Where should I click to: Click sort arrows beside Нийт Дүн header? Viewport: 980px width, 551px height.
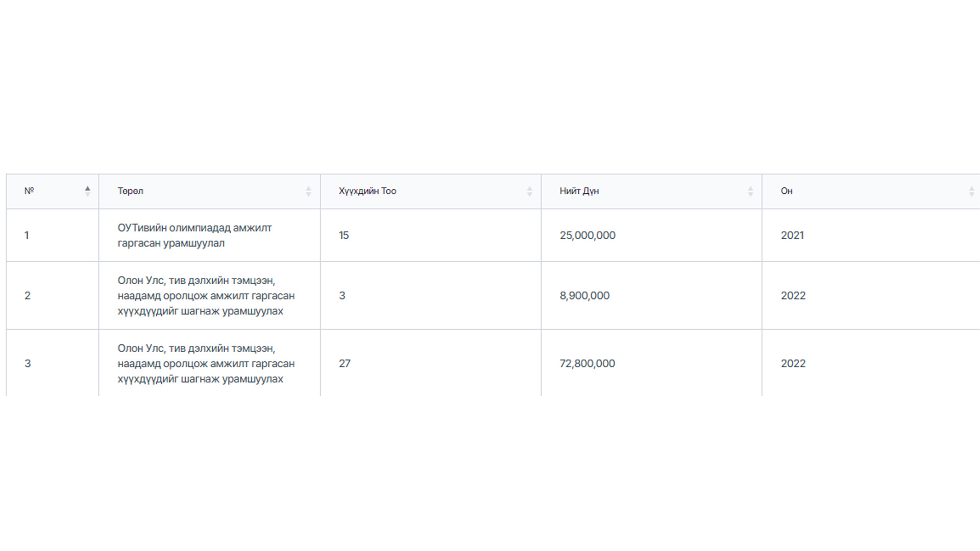[x=750, y=191]
